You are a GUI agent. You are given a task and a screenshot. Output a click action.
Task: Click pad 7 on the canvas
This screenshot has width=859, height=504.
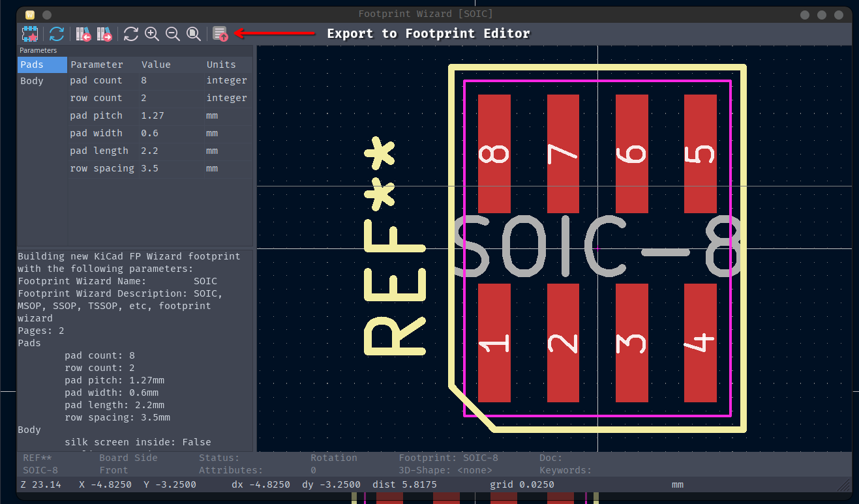[x=563, y=154]
